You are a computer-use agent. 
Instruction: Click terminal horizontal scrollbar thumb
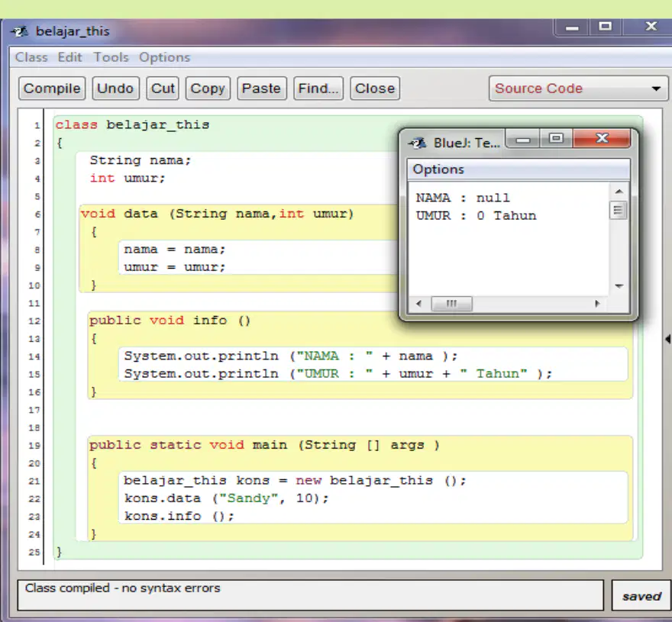(x=452, y=304)
